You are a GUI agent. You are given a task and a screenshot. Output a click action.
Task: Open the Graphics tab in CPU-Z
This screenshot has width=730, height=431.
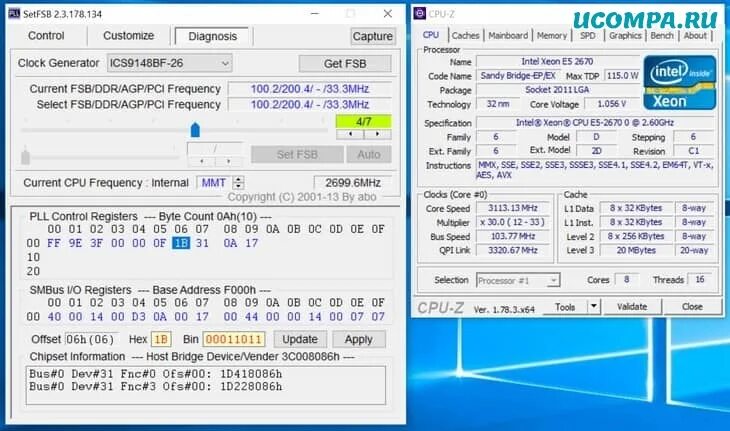(625, 35)
